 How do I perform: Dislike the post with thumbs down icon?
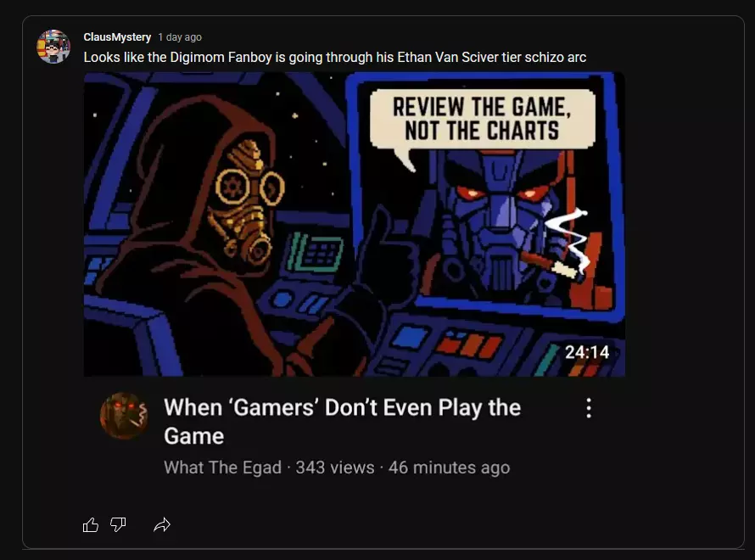click(118, 524)
